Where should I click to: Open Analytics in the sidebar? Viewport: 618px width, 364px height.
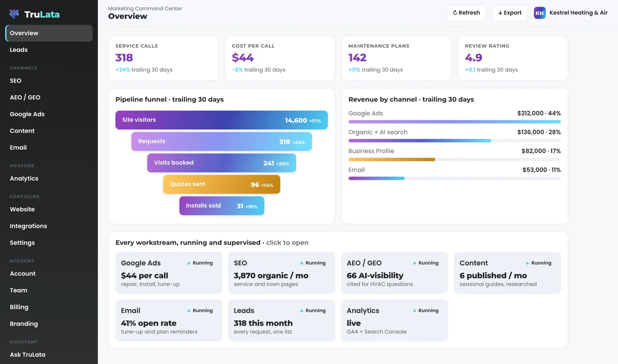49,178
